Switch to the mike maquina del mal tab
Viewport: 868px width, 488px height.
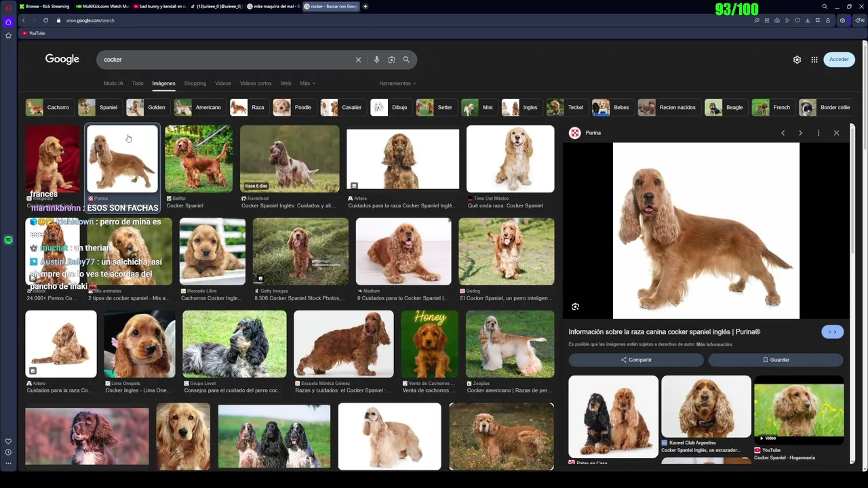coord(273,6)
